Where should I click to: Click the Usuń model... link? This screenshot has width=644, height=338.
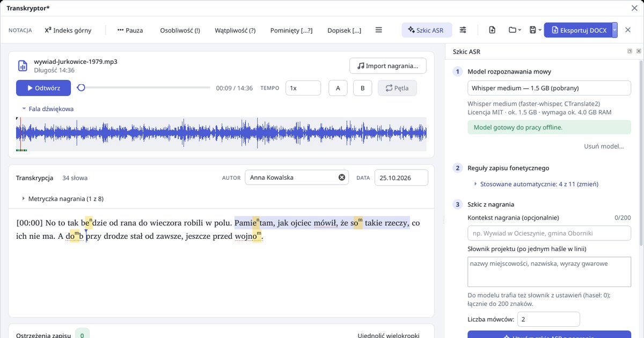[x=604, y=146]
